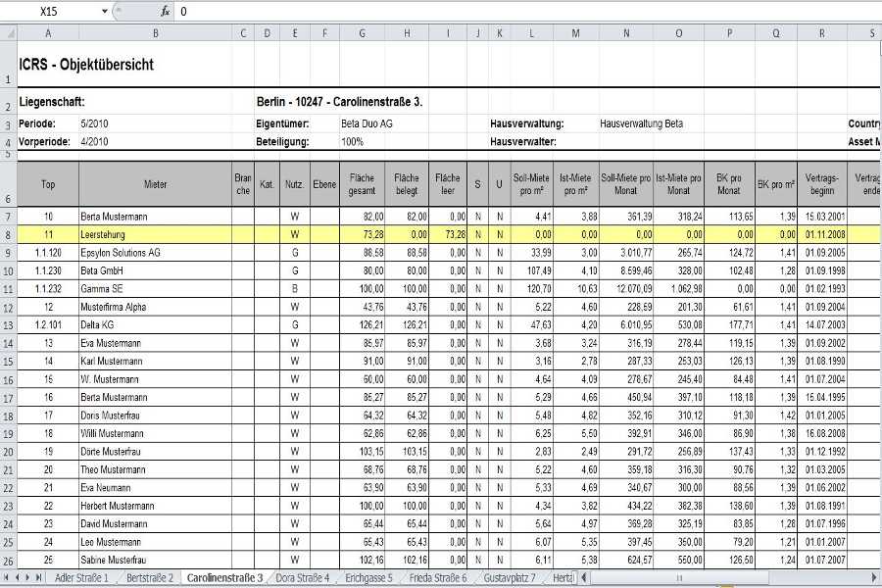
Task: Click the Dörte Musterfrau cell
Action: click(155, 452)
